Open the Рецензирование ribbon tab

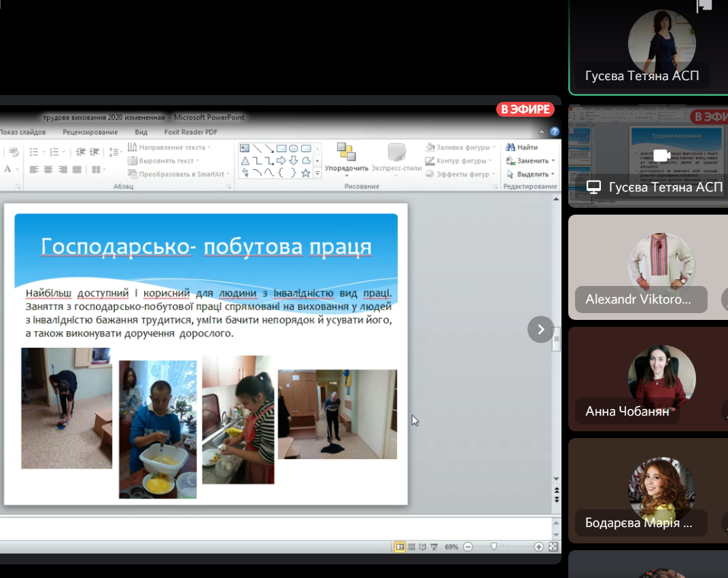[90, 132]
